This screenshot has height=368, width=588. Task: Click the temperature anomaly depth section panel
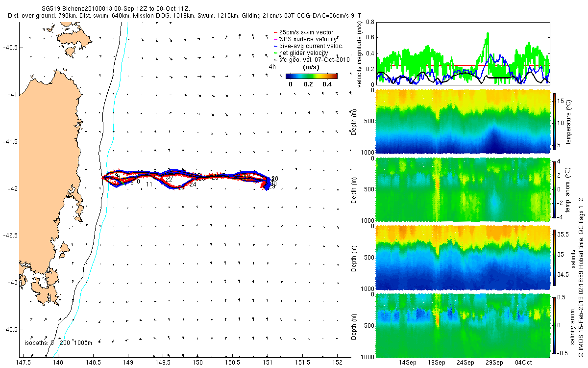(x=463, y=189)
